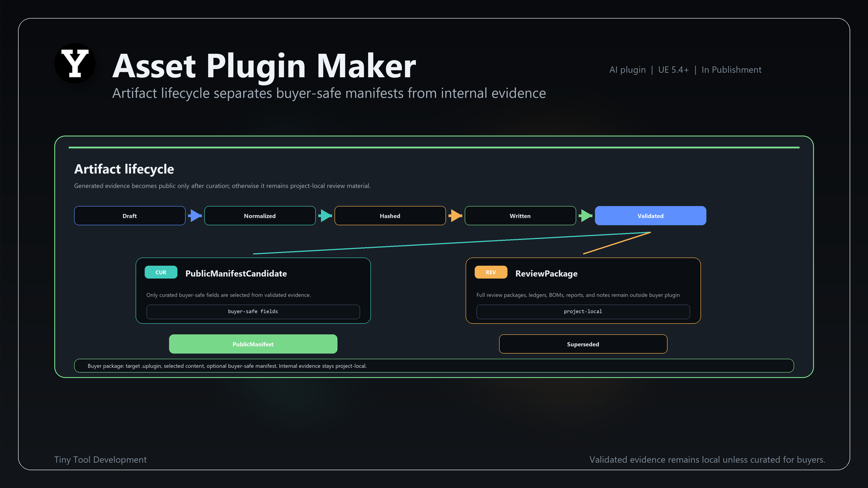Screen dimensions: 868x488
Task: Click 'Full review packages, ledgers' description
Action: (x=578, y=295)
